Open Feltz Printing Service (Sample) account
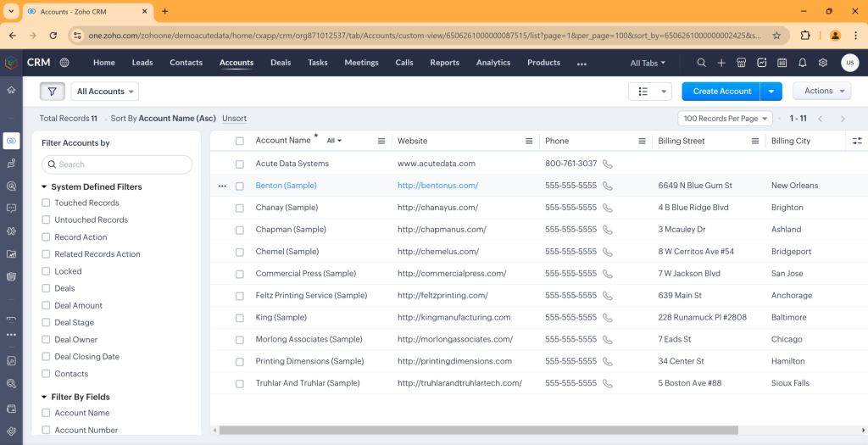The height and width of the screenshot is (445, 868). point(311,295)
